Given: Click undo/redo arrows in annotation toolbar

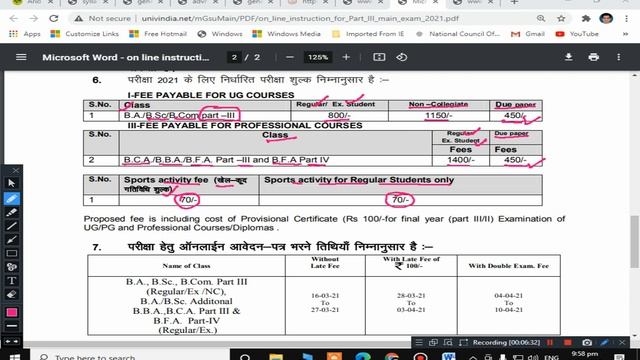Looking at the screenshot, I should (11, 341).
